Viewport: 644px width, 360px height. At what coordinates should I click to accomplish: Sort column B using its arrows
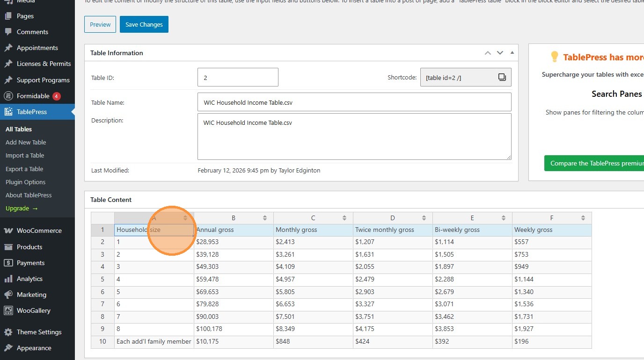pyautogui.click(x=265, y=218)
